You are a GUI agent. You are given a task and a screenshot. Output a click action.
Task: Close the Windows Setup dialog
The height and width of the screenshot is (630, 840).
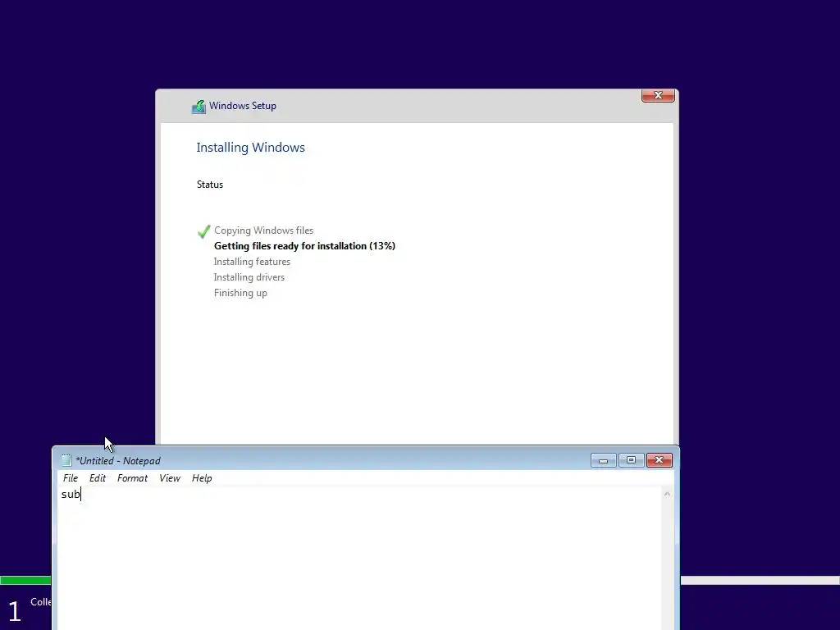[658, 95]
